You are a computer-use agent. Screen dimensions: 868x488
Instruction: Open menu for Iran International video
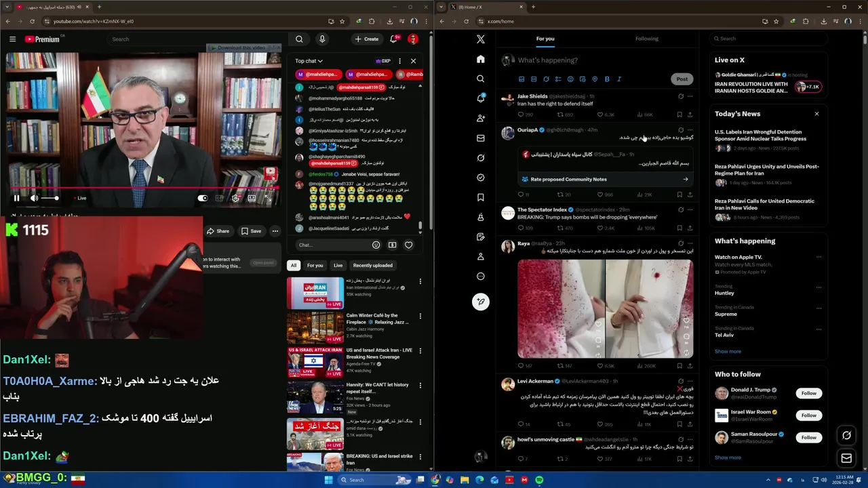coord(420,281)
